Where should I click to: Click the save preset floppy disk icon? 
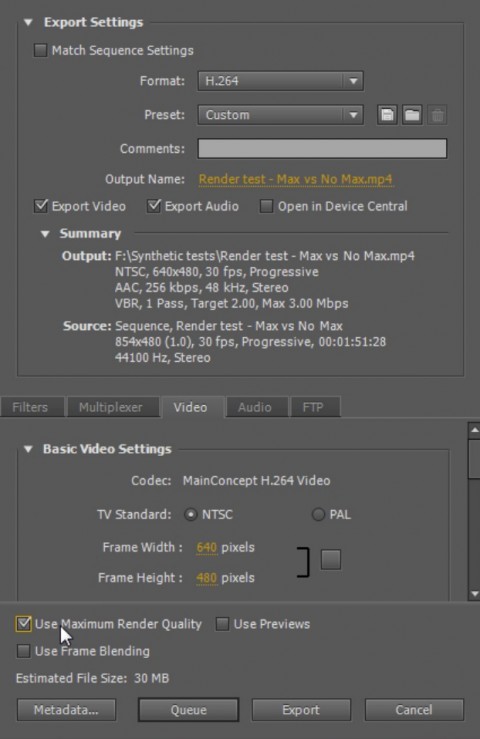click(x=387, y=115)
